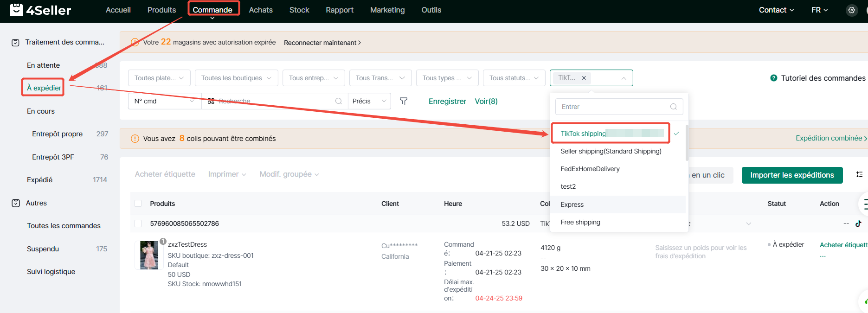Click the search magnifier in Recherche field
The image size is (868, 313).
click(x=339, y=101)
